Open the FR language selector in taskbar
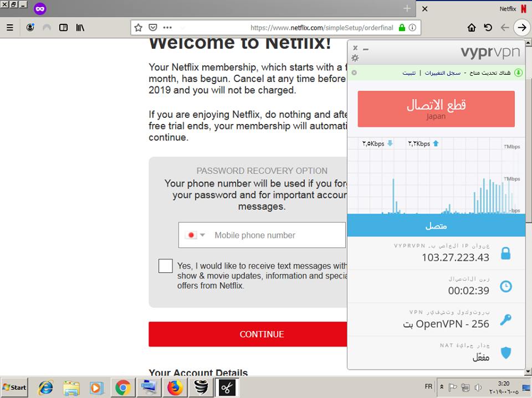This screenshot has width=532, height=398. (x=428, y=386)
